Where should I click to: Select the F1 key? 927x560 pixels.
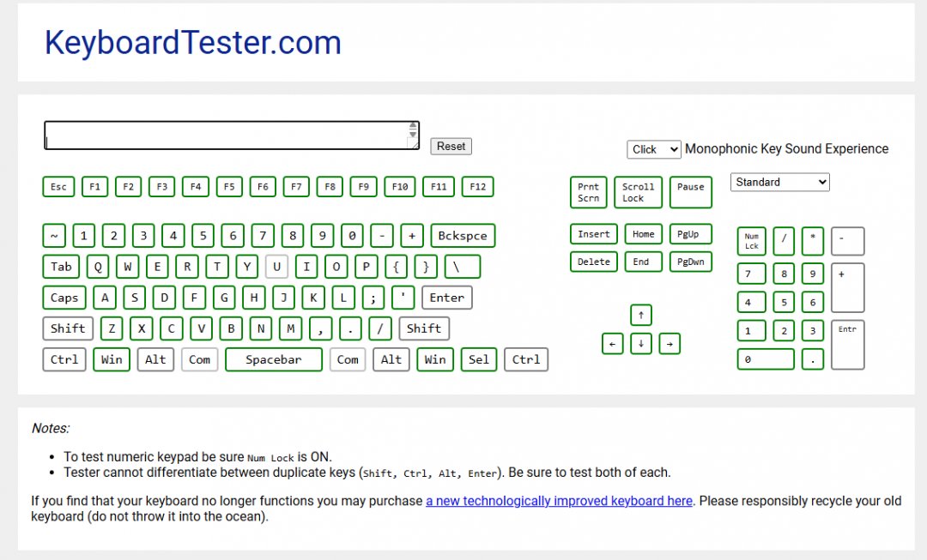point(94,187)
